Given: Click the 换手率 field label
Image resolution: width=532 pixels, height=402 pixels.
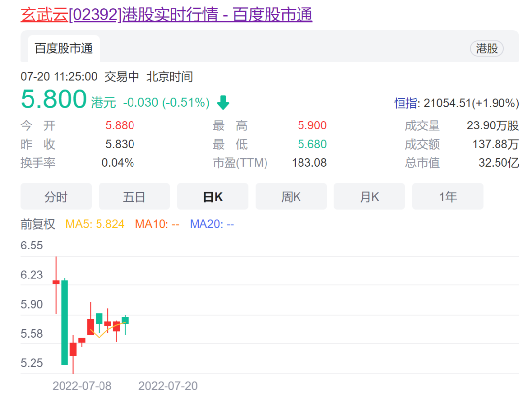Looking at the screenshot, I should [x=37, y=163].
